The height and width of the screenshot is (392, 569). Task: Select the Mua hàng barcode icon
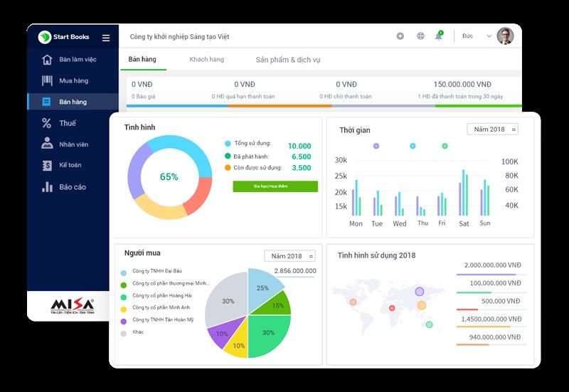tap(47, 80)
